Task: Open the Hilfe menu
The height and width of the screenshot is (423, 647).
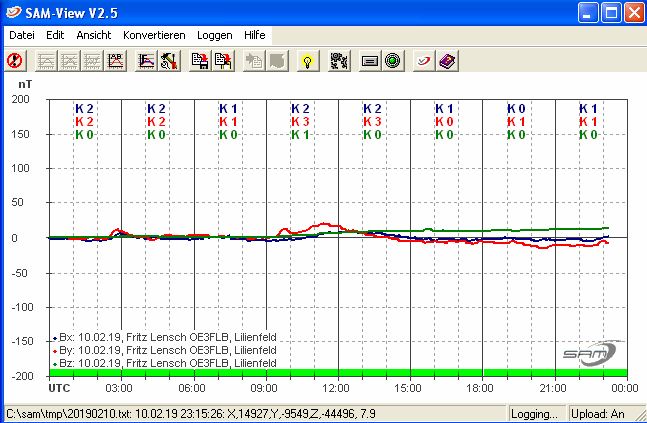Action: pyautogui.click(x=254, y=35)
